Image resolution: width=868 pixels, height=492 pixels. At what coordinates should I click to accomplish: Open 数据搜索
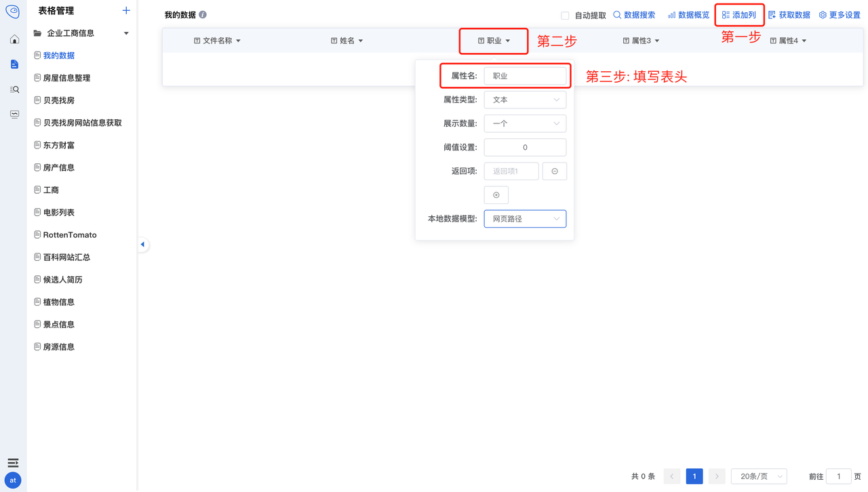634,15
